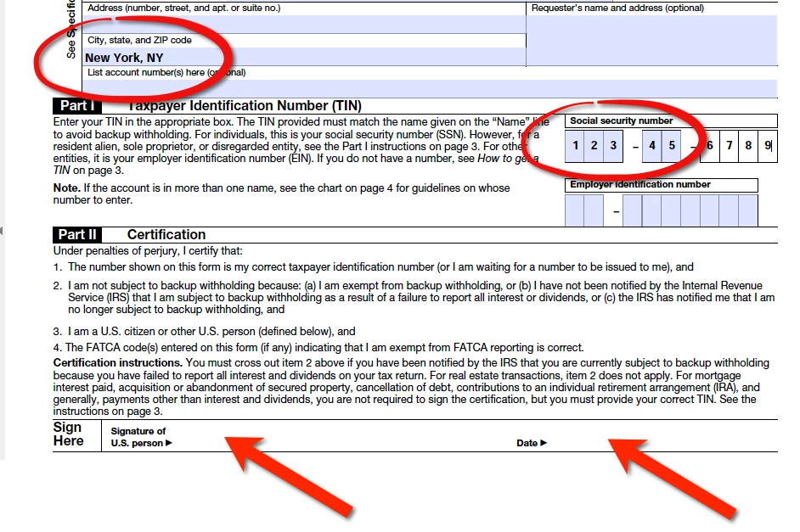Select SSN box containing digit 2
The width and height of the screenshot is (800, 532).
point(594,146)
